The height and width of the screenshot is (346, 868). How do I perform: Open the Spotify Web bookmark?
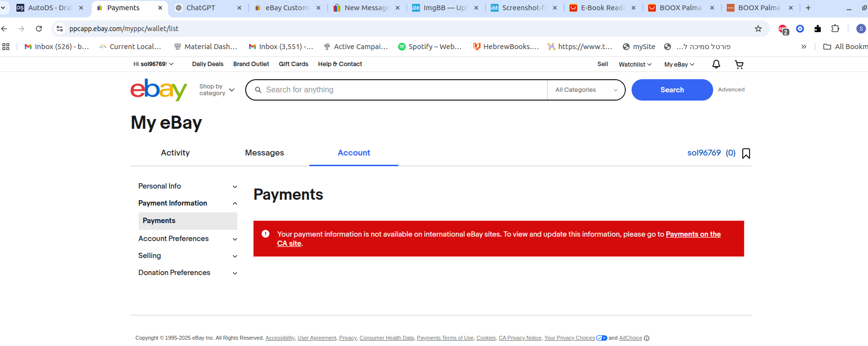tap(430, 47)
